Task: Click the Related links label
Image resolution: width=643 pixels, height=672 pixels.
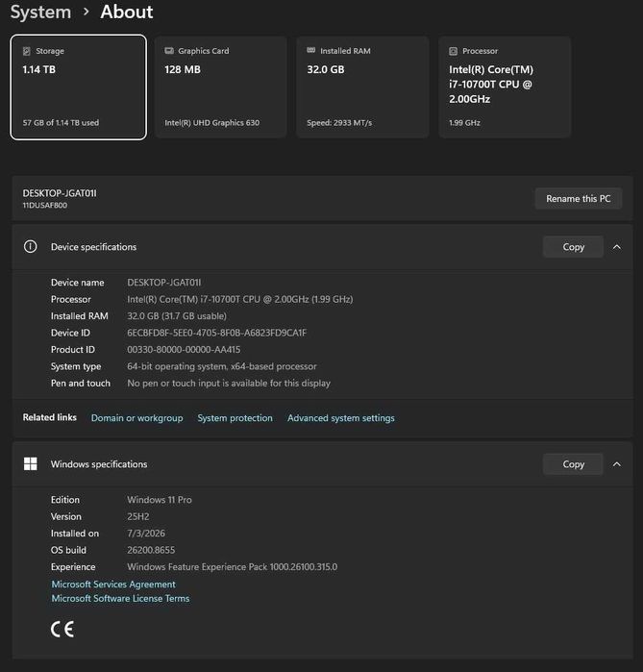Action: tap(50, 417)
